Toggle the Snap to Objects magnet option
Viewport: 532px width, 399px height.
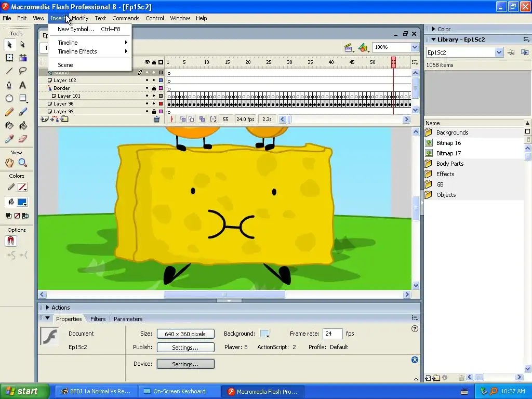(x=11, y=241)
